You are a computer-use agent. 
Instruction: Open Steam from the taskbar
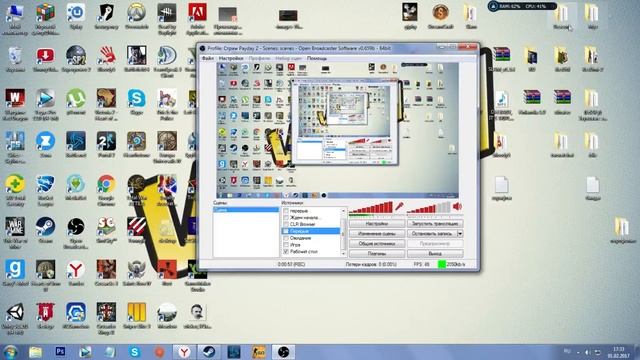pos(209,351)
